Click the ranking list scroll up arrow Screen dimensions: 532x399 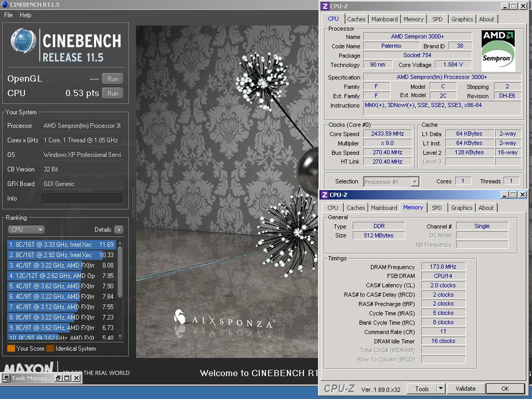(x=120, y=243)
